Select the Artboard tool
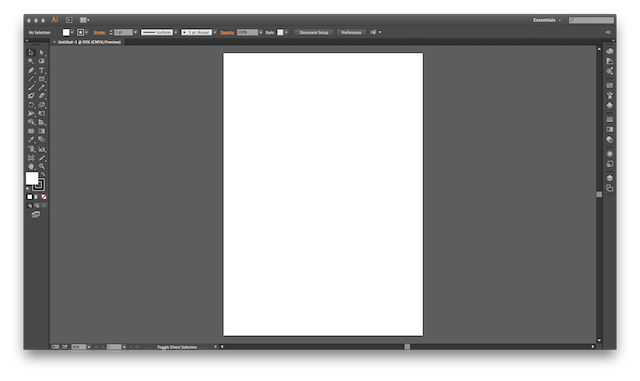 (31, 158)
